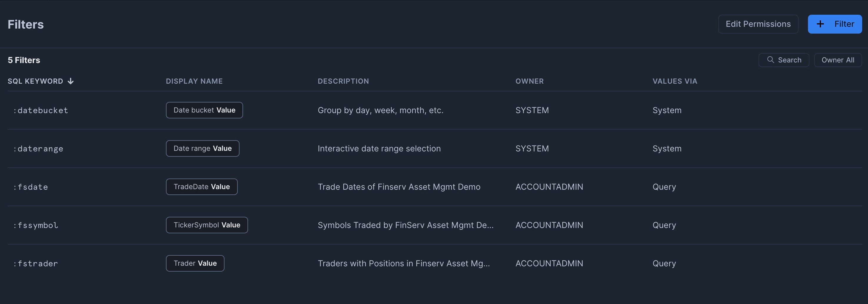Click the TradeDate Value badge
The image size is (868, 304).
202,187
